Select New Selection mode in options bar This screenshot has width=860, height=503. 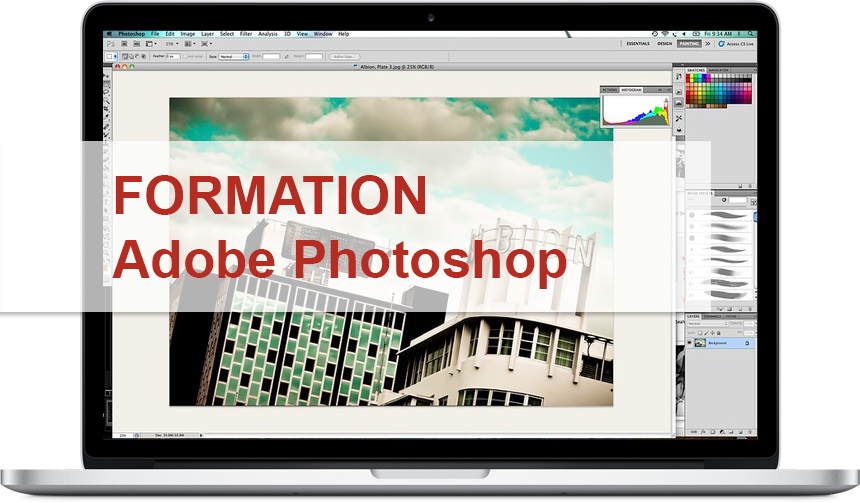pos(125,56)
